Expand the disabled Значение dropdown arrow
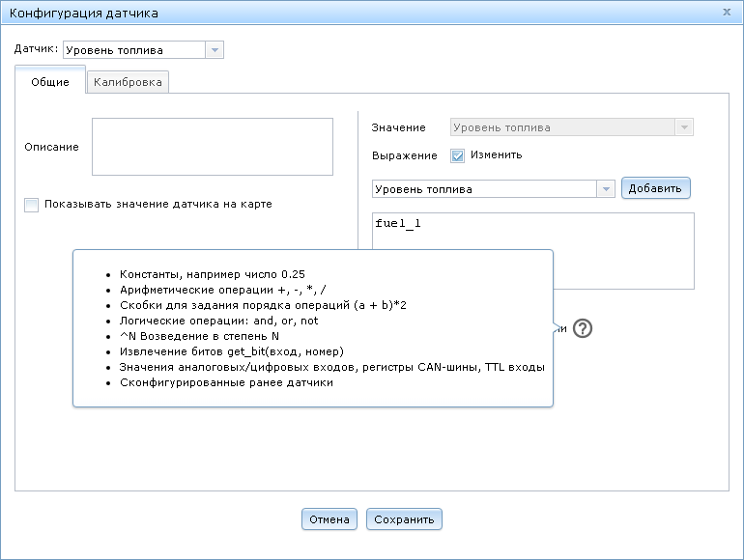 [x=684, y=127]
